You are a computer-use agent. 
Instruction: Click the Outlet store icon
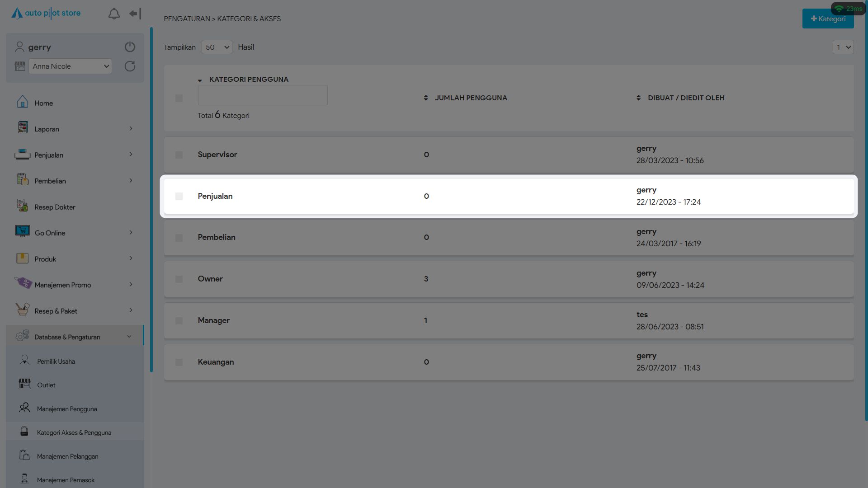[24, 384]
